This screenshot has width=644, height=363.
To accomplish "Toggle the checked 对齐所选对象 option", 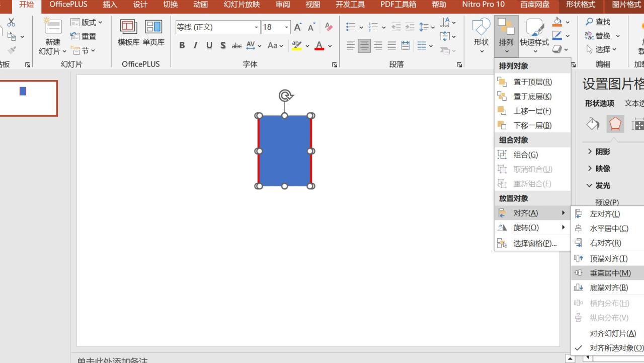I will (x=616, y=348).
